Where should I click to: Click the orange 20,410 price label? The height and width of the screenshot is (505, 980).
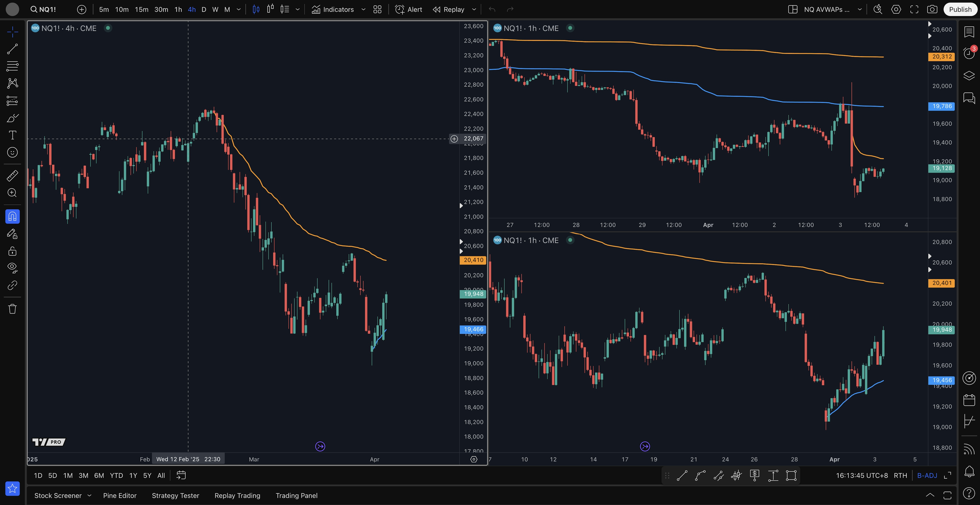point(473,260)
